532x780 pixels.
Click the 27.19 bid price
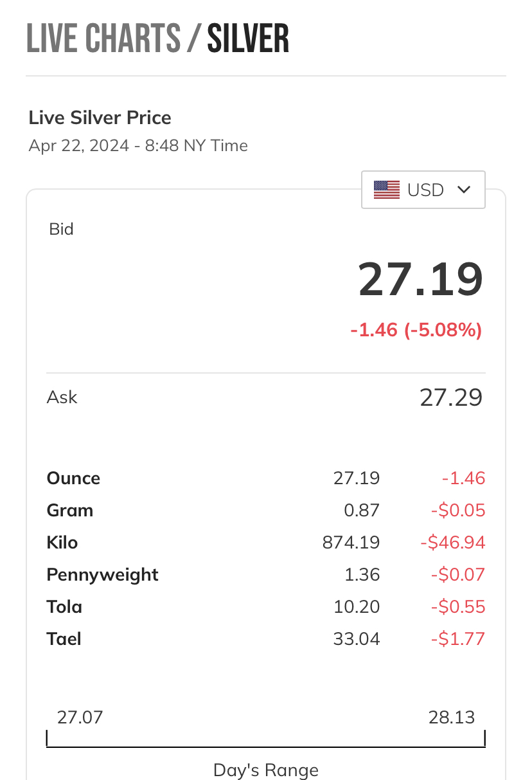(x=420, y=280)
